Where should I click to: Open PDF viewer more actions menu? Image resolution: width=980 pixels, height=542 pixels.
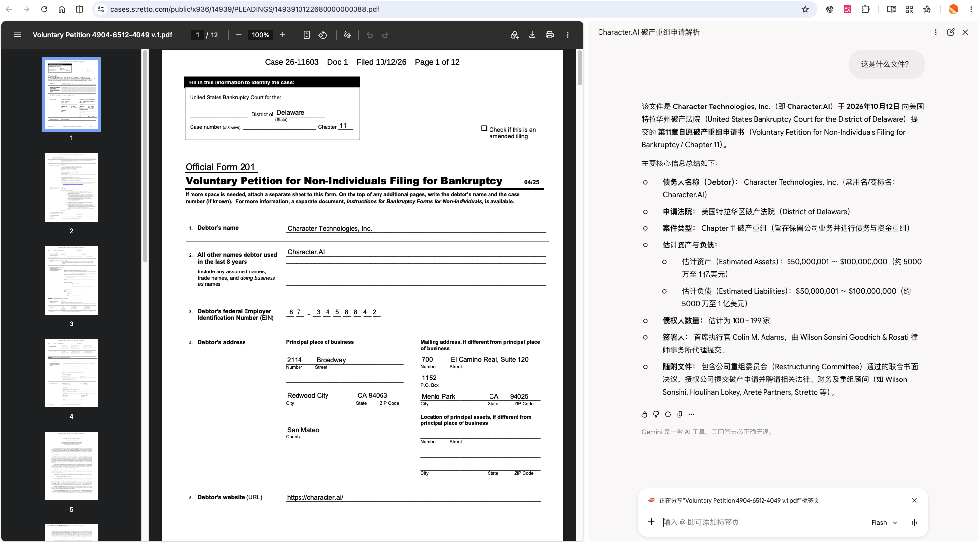(568, 35)
